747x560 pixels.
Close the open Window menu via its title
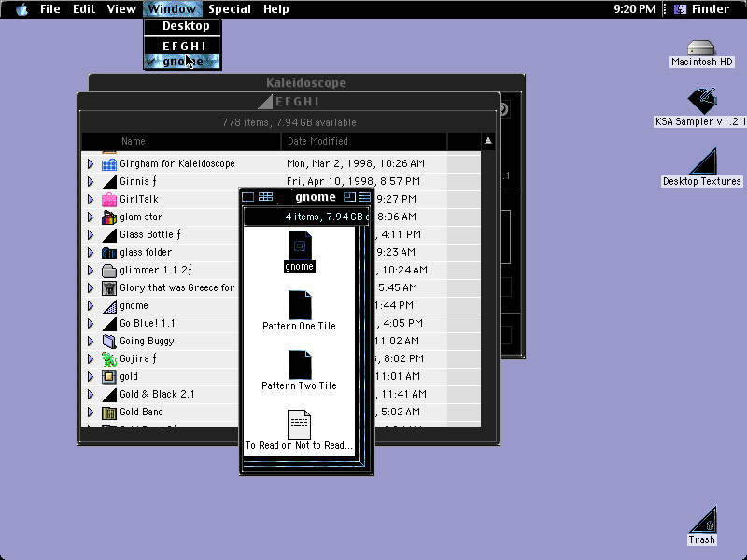[x=172, y=9]
